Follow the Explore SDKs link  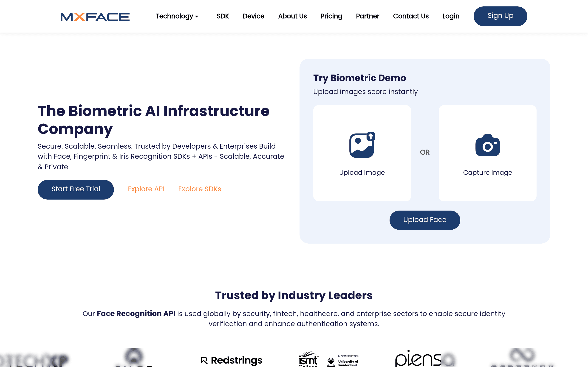coord(200,189)
